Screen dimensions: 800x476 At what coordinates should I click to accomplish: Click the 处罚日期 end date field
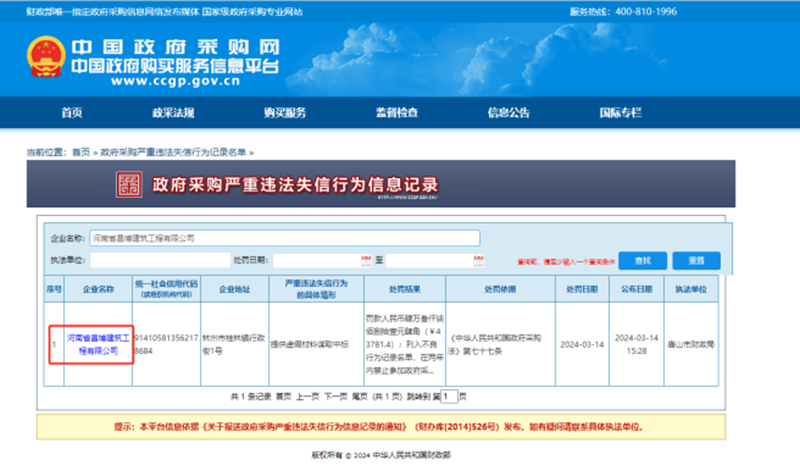434,260
